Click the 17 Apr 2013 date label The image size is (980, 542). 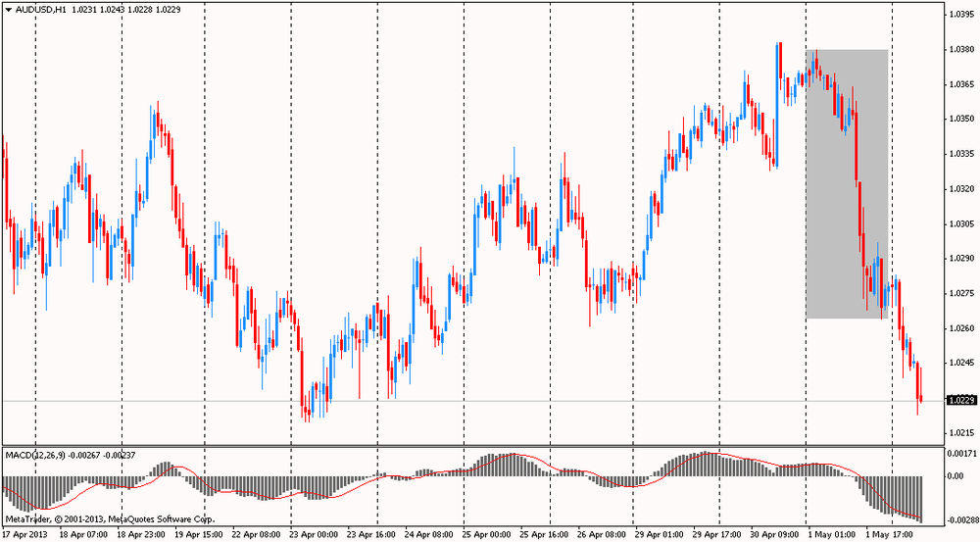[24, 535]
